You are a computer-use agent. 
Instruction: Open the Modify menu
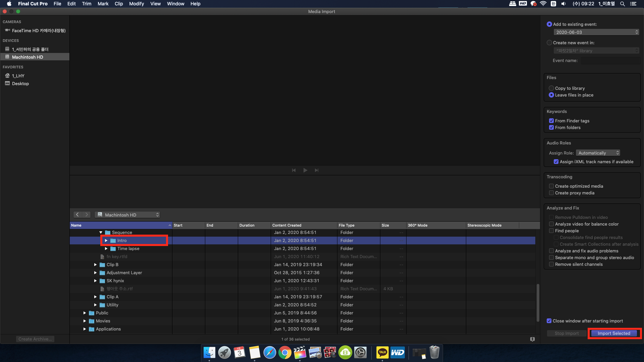click(x=136, y=4)
